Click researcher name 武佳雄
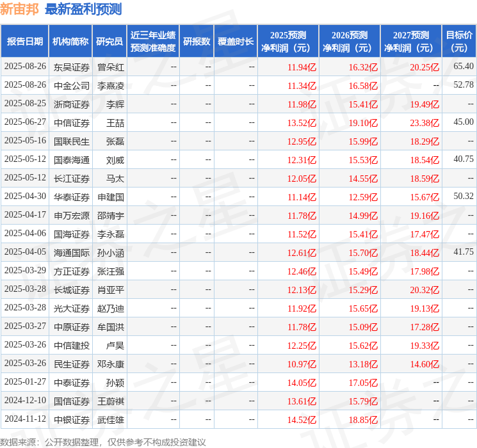The height and width of the screenshot is (448, 477). click(111, 420)
